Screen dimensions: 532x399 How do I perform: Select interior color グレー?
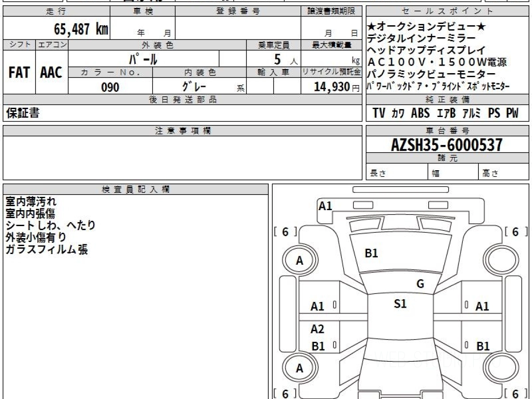195,86
